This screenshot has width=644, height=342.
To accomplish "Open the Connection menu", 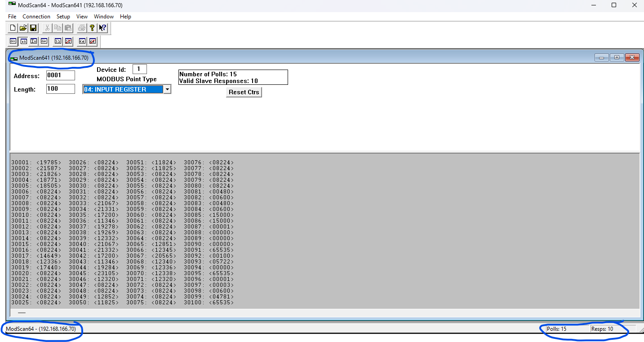I will [36, 17].
